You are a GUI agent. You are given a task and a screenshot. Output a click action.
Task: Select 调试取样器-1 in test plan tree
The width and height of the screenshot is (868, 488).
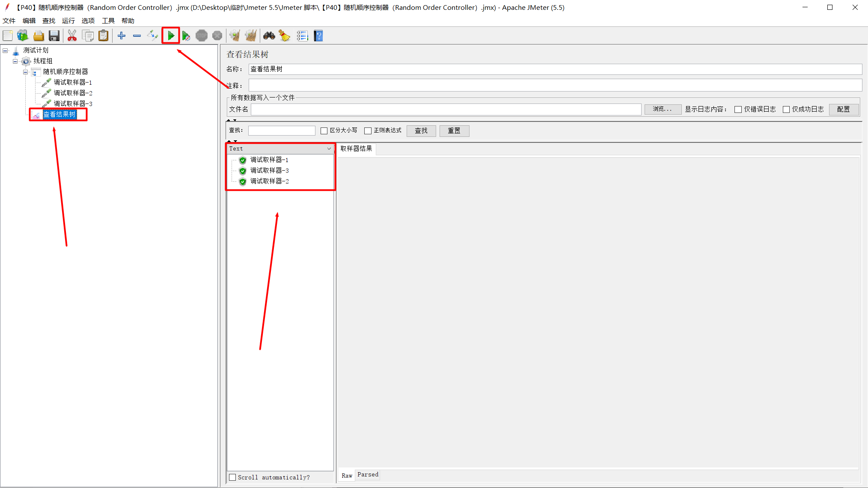point(73,82)
